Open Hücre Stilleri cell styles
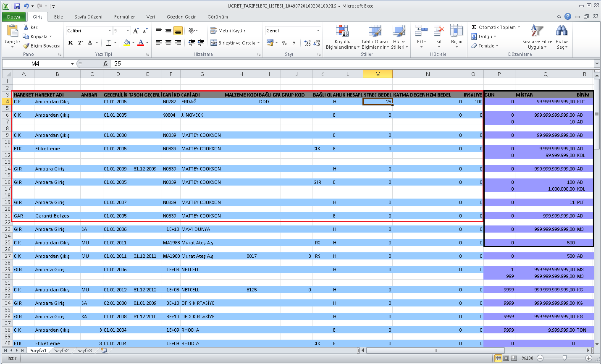Image resolution: width=601 pixels, height=364 pixels. (x=399, y=37)
